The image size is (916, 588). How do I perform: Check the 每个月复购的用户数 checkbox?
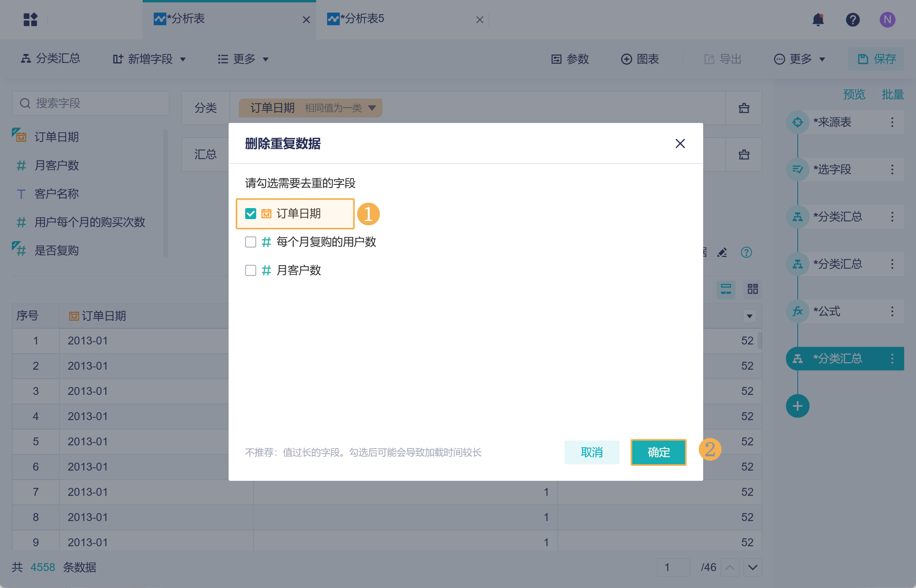251,242
